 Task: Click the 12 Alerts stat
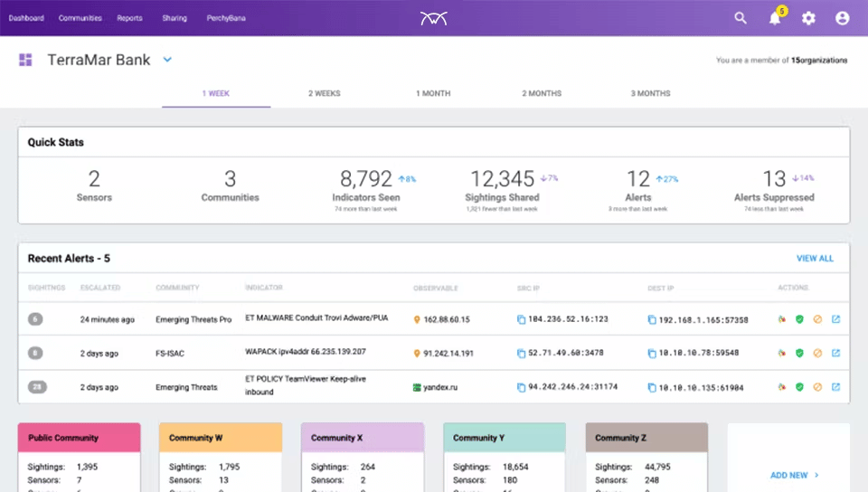coord(639,190)
